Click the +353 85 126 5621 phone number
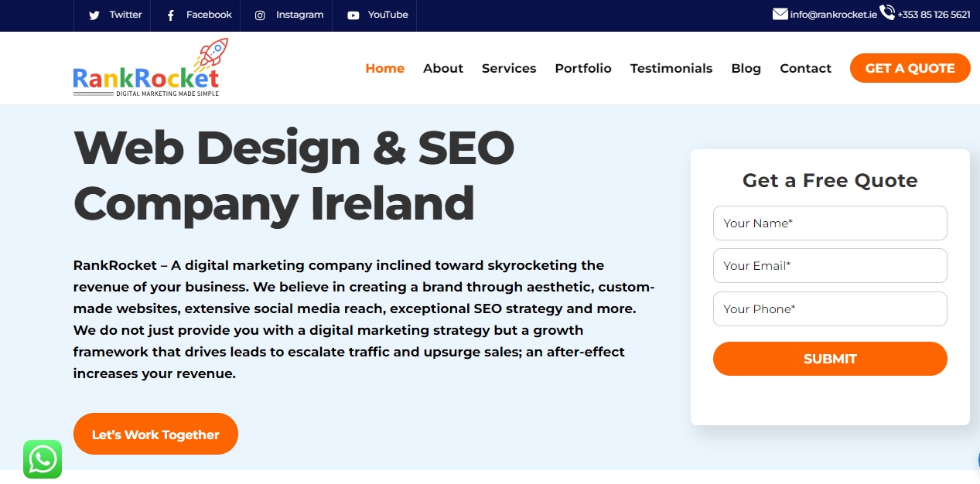 [934, 15]
